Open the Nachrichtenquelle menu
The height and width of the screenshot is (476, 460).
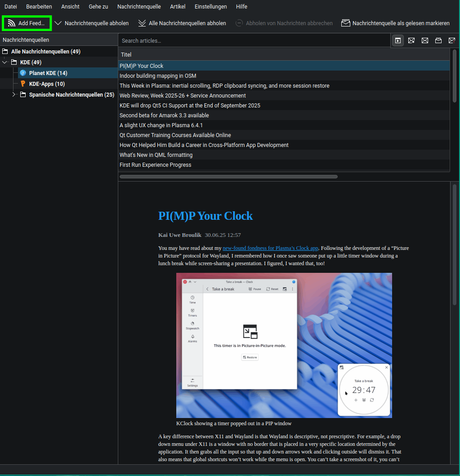coord(139,7)
